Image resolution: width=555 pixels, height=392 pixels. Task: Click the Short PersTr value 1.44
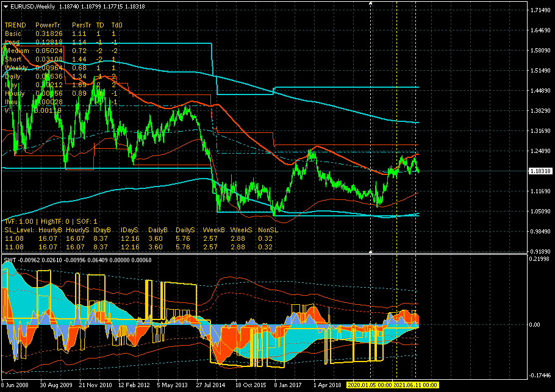[79, 59]
